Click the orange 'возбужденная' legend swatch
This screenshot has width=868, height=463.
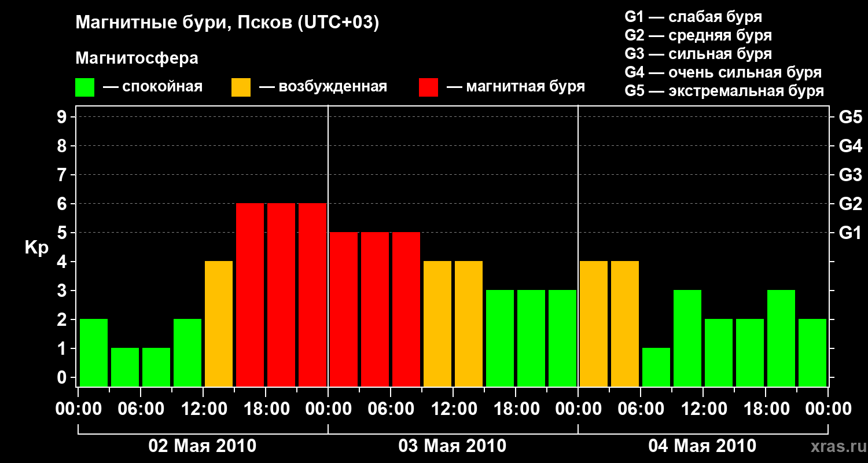tap(241, 87)
